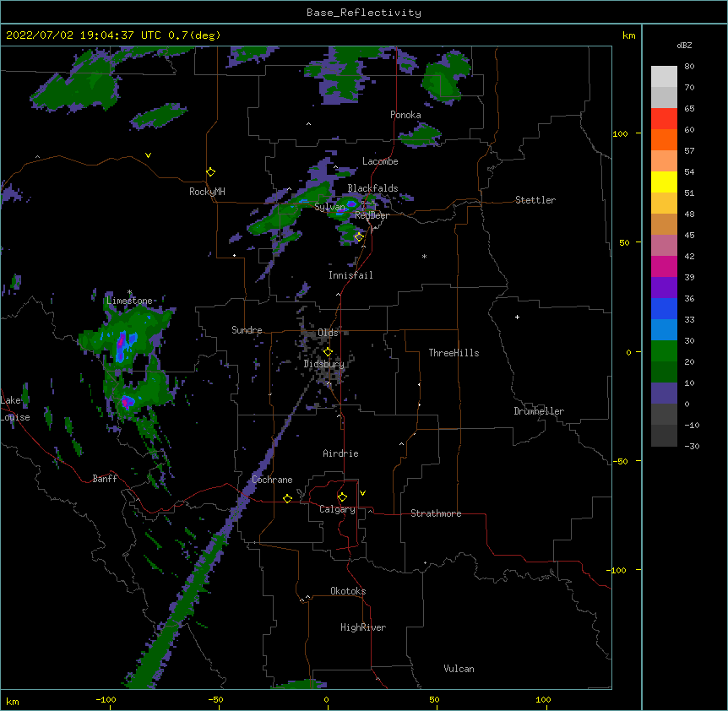Select the Ponoka city label
The image size is (728, 711).
(405, 115)
